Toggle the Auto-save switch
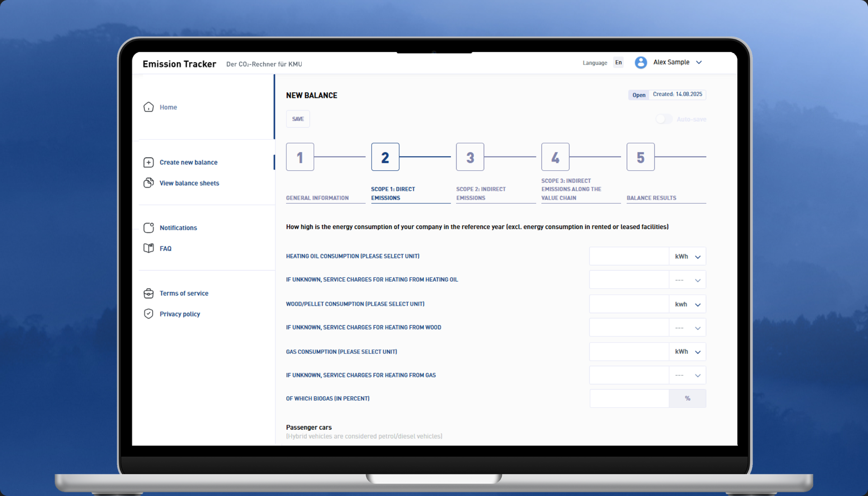The height and width of the screenshot is (496, 868). (664, 119)
